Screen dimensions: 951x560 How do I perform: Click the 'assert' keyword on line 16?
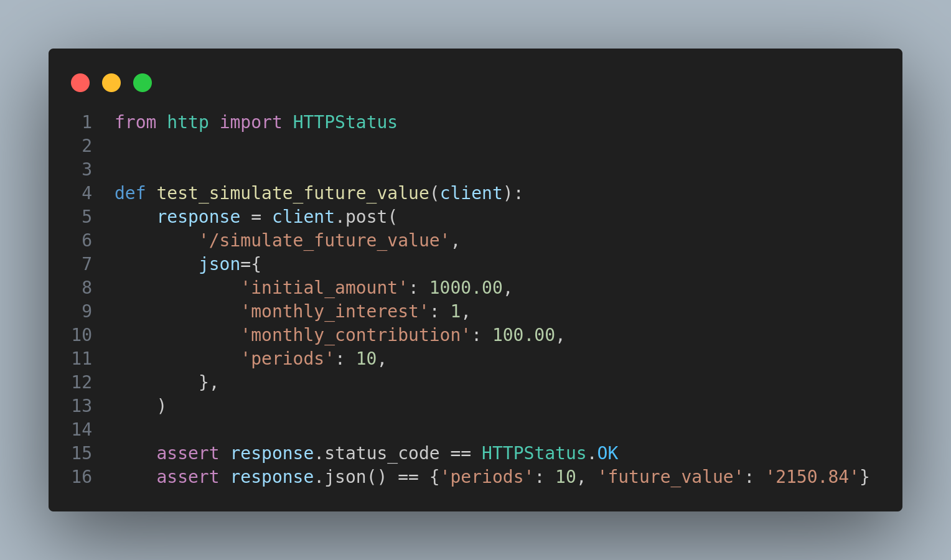pyautogui.click(x=188, y=477)
